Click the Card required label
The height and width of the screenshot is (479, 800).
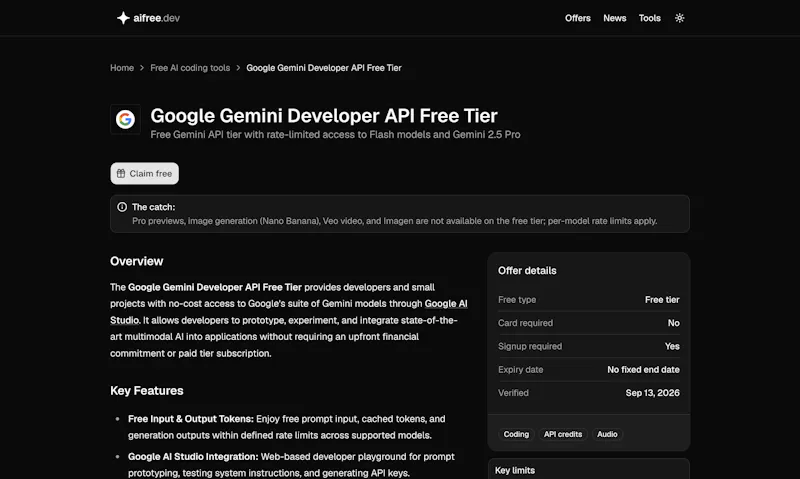click(x=526, y=323)
